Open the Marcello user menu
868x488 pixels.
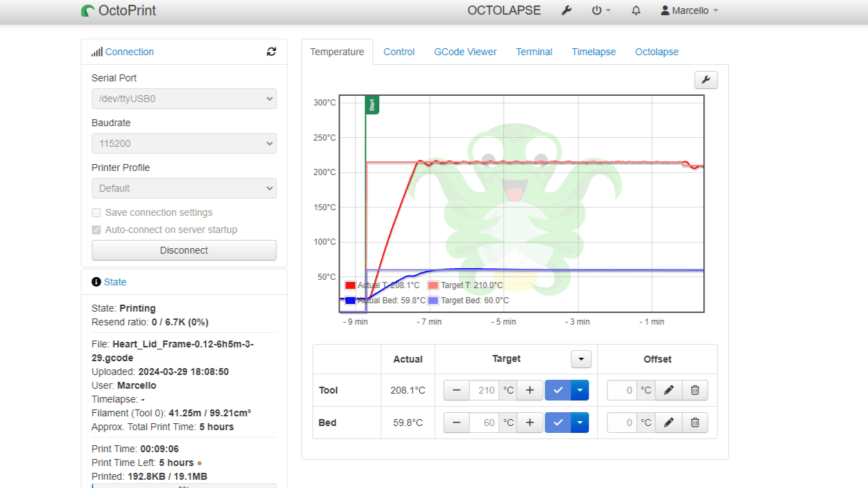tap(689, 10)
